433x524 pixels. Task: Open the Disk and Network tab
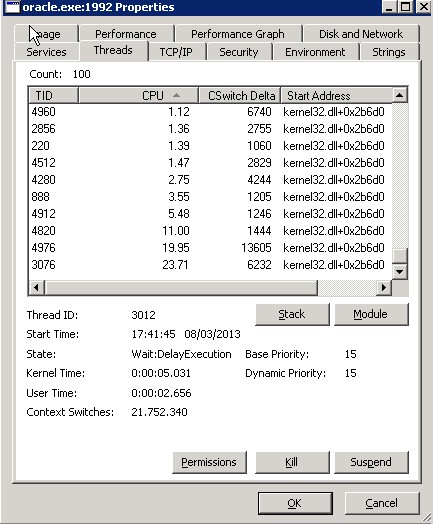pyautogui.click(x=361, y=34)
